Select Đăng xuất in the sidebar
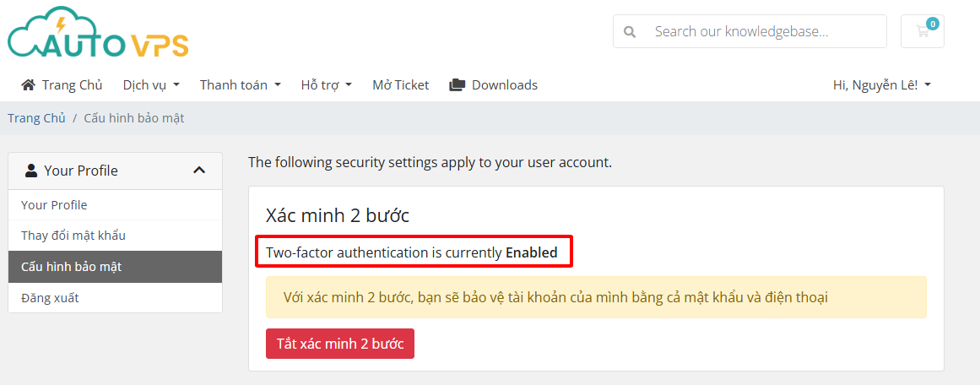The image size is (980, 385). pos(115,297)
